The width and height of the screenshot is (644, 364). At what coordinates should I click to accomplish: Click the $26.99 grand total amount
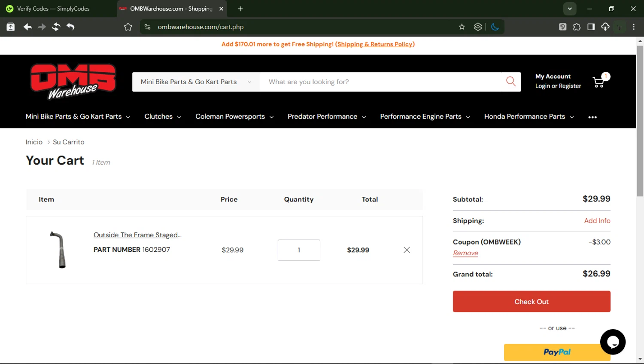(x=596, y=274)
